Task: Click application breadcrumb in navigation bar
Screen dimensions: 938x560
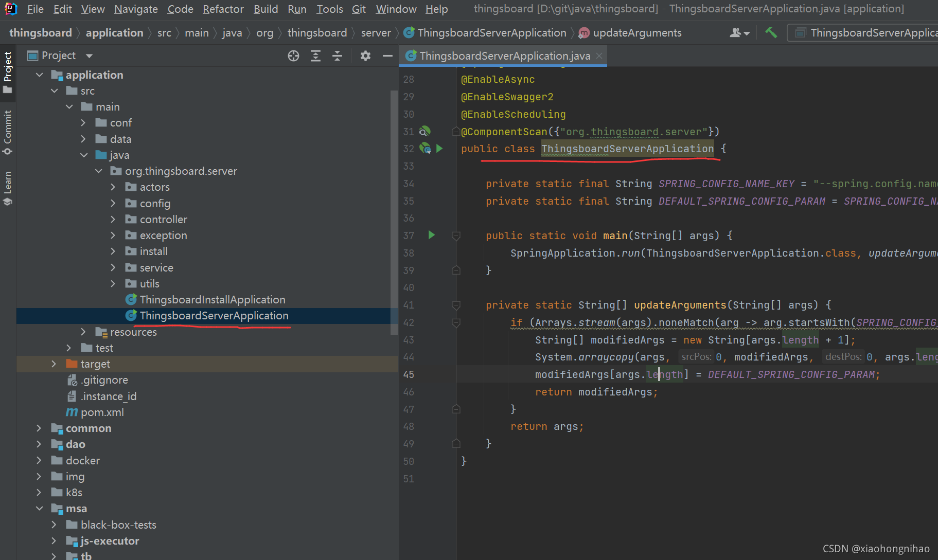Action: click(114, 33)
